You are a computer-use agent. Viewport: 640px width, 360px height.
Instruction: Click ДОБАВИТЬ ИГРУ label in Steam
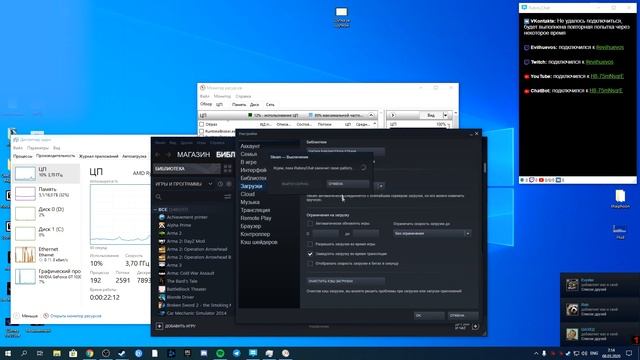point(180,326)
